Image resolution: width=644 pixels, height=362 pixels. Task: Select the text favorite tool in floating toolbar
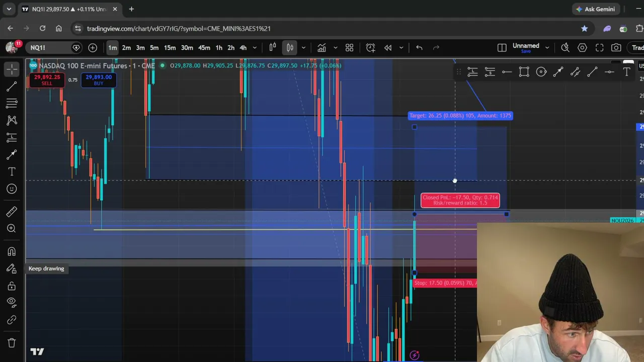click(x=627, y=72)
